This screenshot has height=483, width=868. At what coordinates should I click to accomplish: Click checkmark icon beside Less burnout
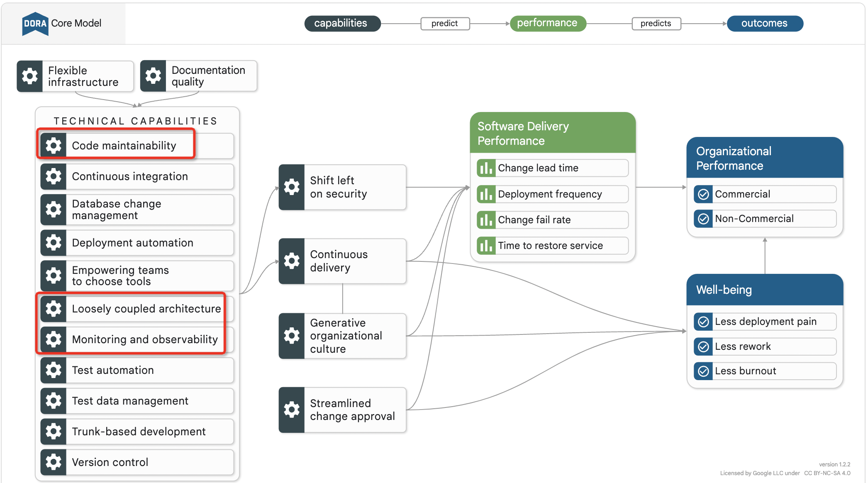pos(703,371)
